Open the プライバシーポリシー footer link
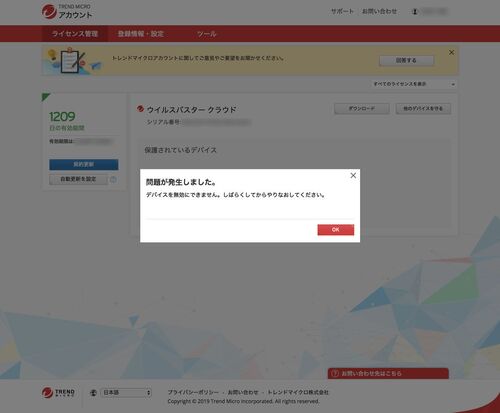Screen dimensions: 500x413 coord(193,392)
